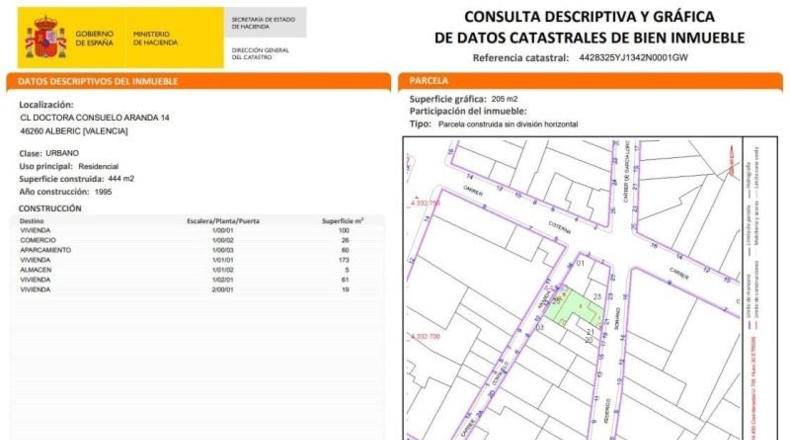Screen dimensions: 790x440
Task: Click the green highlighted parcel on map
Action: tap(572, 307)
